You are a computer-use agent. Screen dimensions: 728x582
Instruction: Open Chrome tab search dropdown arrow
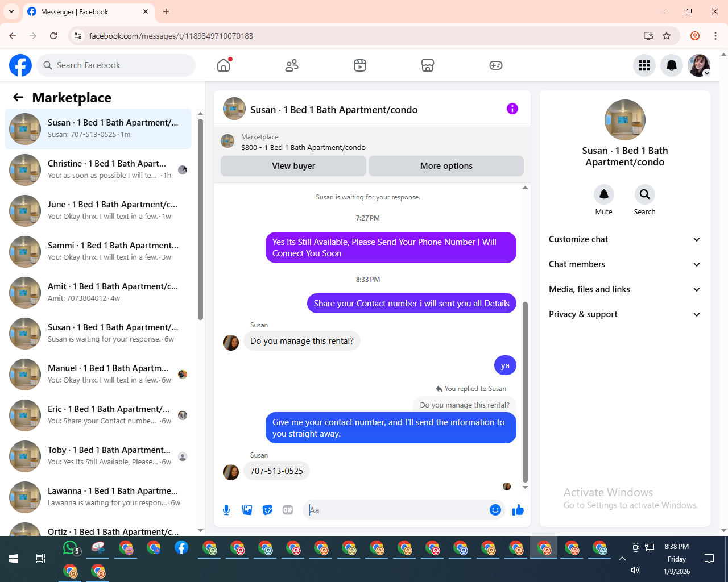(x=11, y=11)
